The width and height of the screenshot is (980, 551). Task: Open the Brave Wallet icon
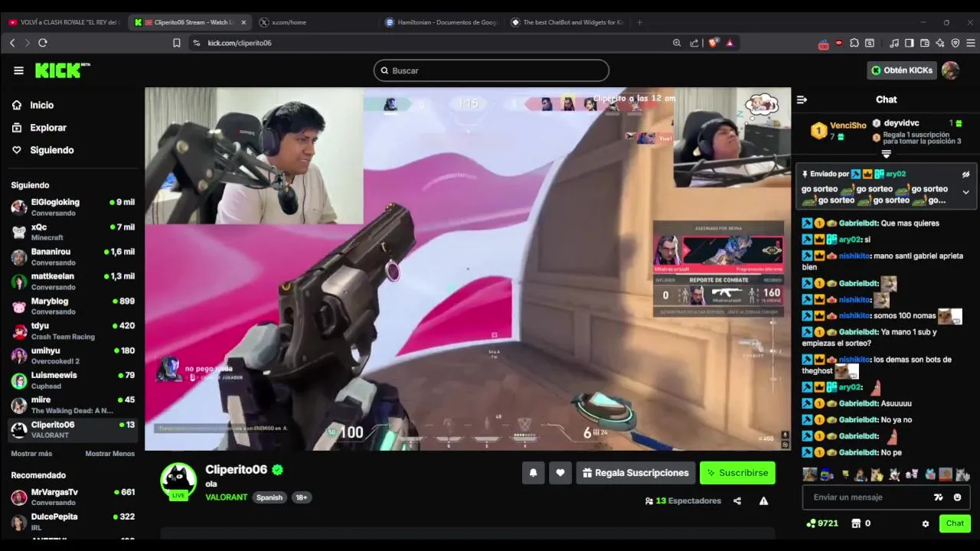(x=925, y=43)
